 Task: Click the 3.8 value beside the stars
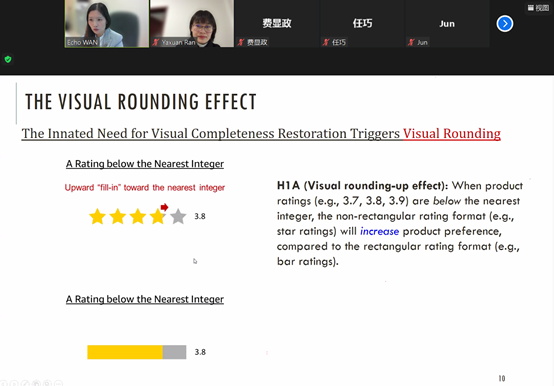(200, 216)
